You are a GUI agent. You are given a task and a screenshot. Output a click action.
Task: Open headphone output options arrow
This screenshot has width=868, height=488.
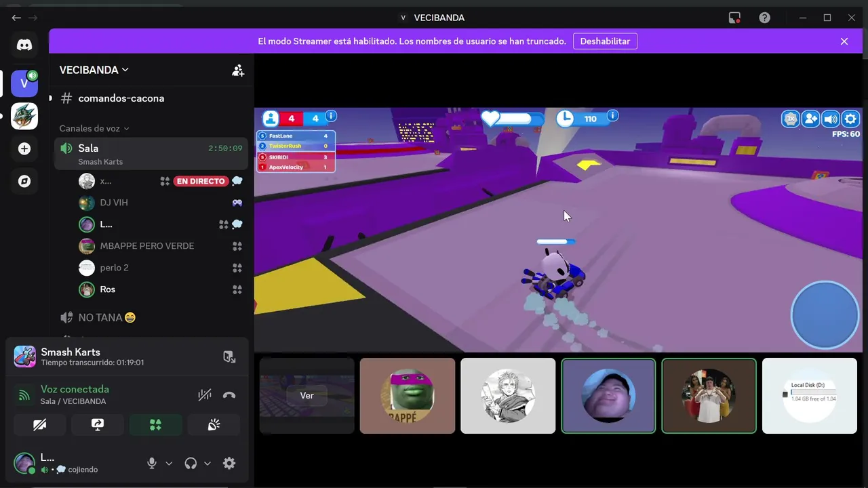pos(208,464)
